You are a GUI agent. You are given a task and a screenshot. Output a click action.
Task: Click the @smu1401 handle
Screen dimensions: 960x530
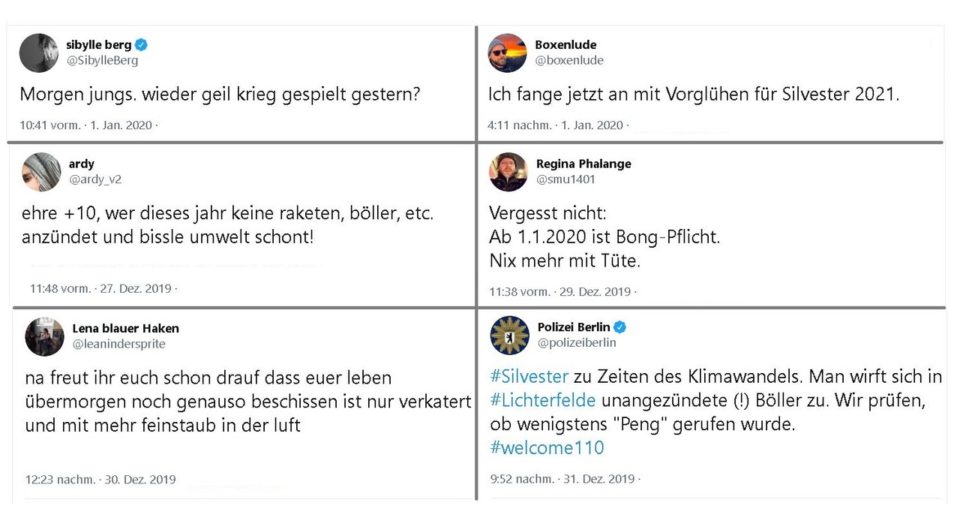click(x=566, y=179)
